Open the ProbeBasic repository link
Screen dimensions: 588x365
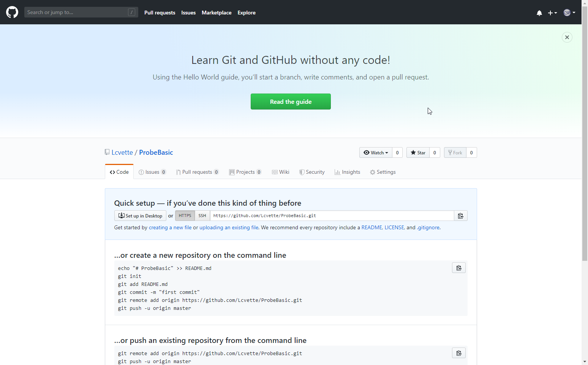(156, 152)
